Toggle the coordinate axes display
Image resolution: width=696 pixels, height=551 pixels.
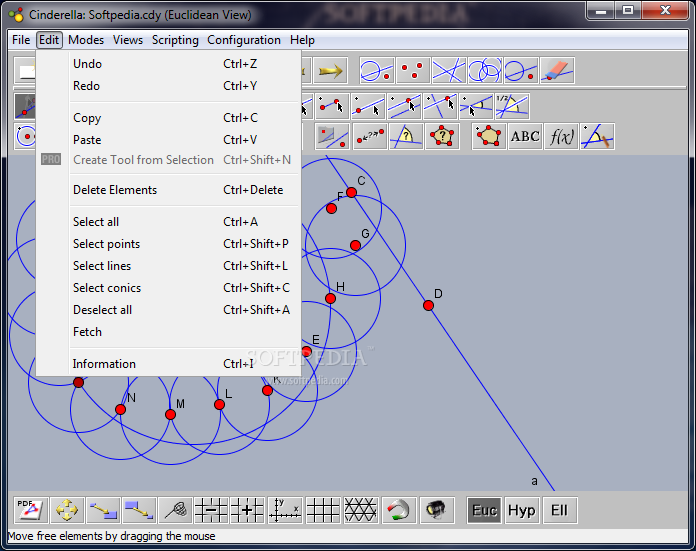coord(286,510)
